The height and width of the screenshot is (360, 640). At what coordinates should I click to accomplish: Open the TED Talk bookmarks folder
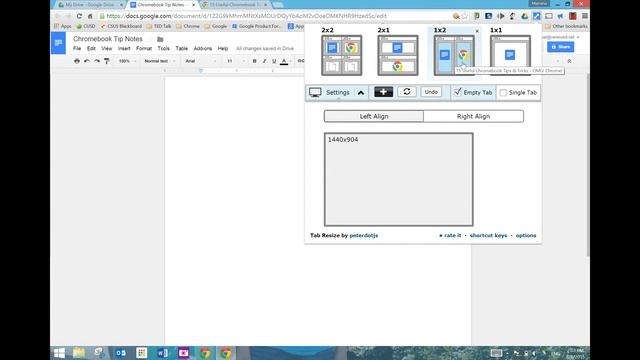click(159, 26)
